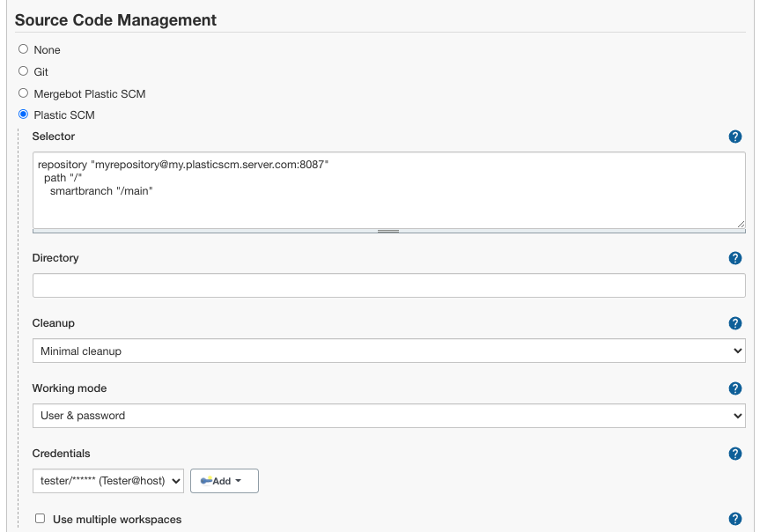Click the 'Working mode' label
Image resolution: width=760 pixels, height=532 pixels.
click(70, 388)
